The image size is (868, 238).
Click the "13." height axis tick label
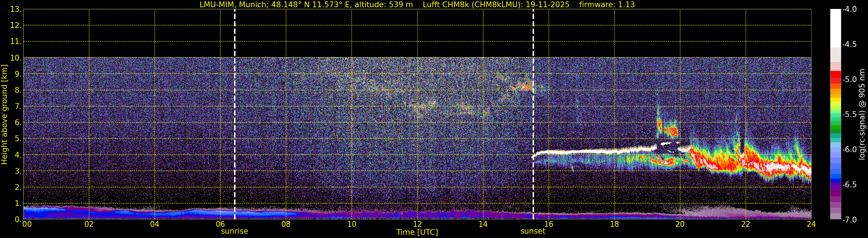tap(16, 10)
